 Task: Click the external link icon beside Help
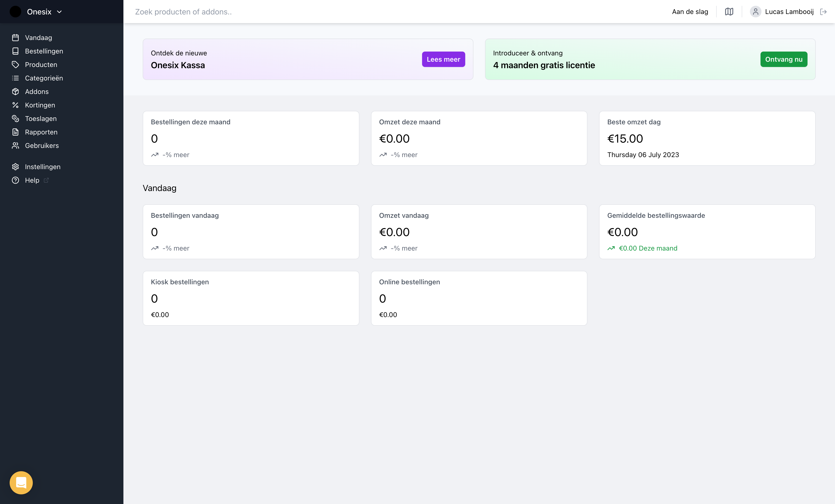(x=47, y=180)
